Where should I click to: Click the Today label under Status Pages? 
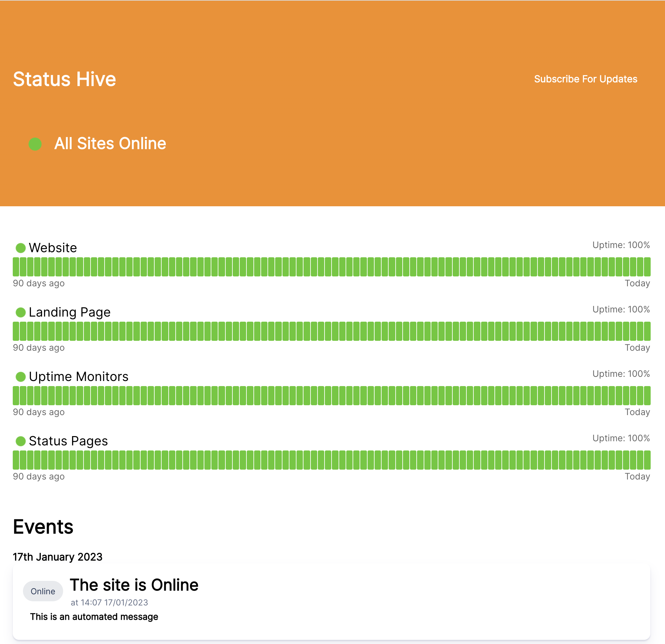tap(638, 476)
